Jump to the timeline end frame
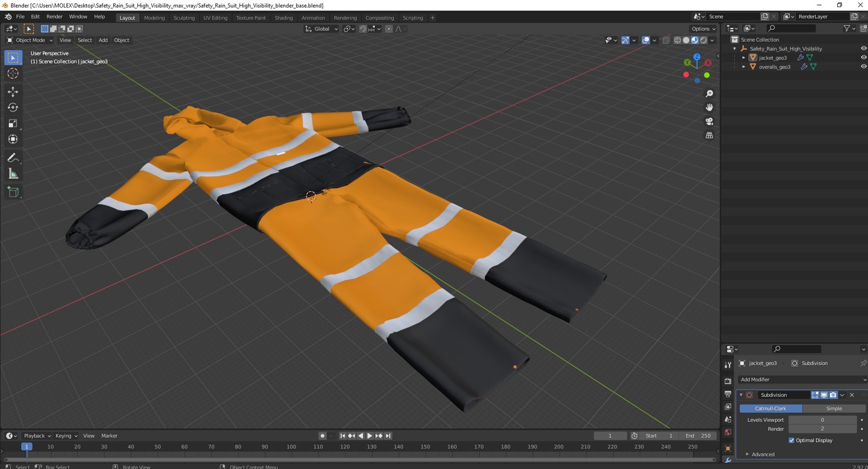 pos(388,436)
